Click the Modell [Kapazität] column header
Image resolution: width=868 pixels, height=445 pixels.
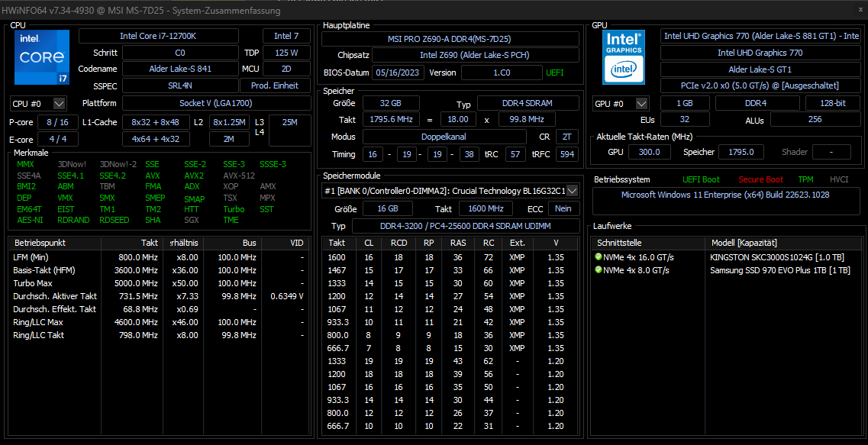click(x=783, y=243)
